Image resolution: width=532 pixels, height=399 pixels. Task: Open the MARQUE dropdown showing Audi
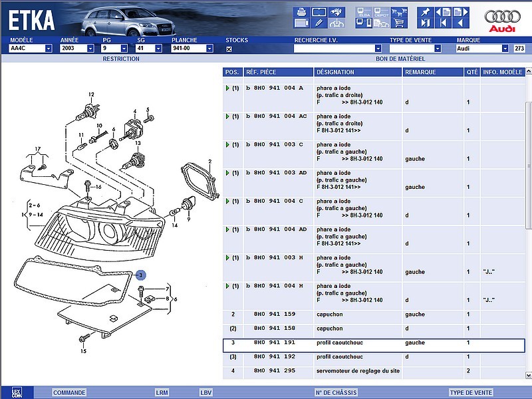[x=505, y=49]
